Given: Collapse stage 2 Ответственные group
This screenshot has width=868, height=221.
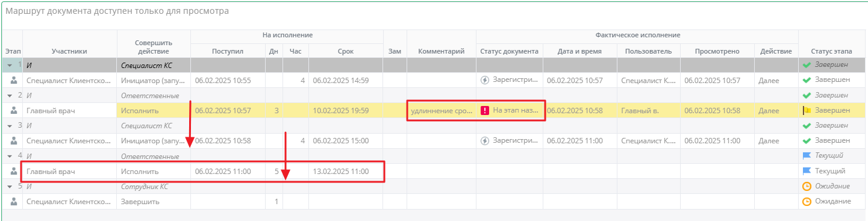Looking at the screenshot, I should 9,95.
